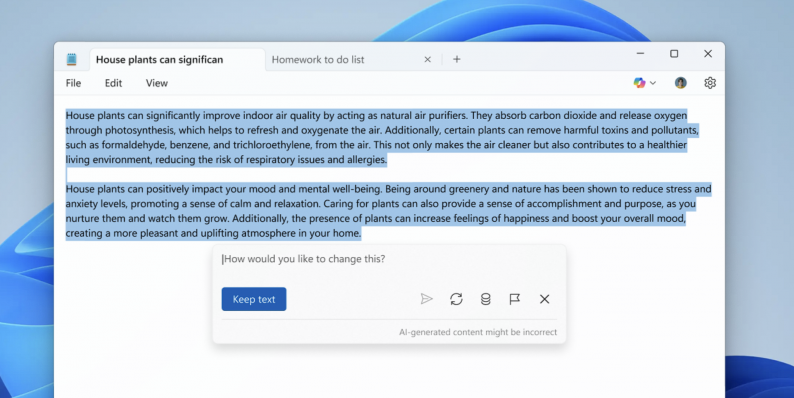Open the Copilot icon in the menu bar
Image resolution: width=794 pixels, height=398 pixels.
(x=640, y=83)
